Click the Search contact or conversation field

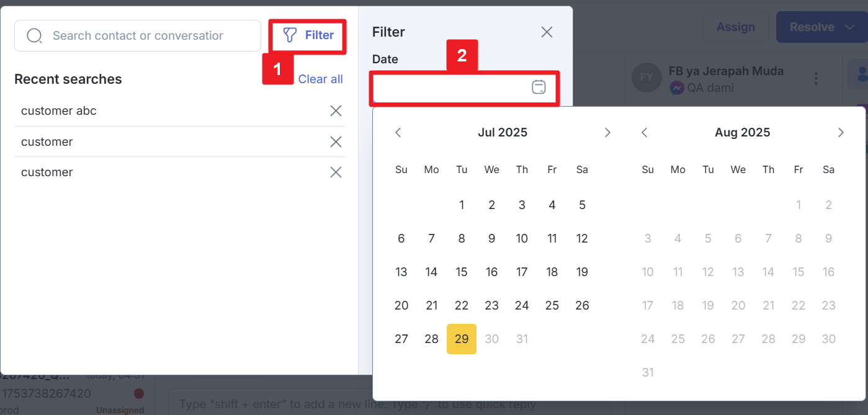tap(138, 36)
